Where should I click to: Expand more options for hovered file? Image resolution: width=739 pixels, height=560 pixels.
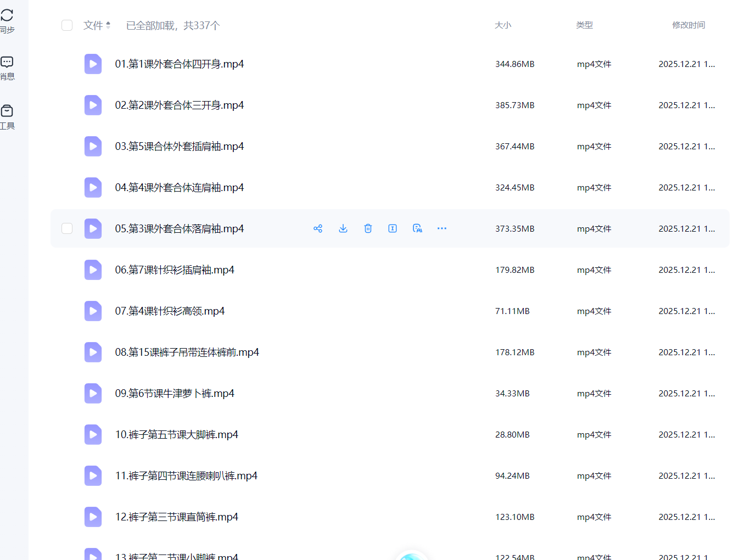[x=442, y=228]
